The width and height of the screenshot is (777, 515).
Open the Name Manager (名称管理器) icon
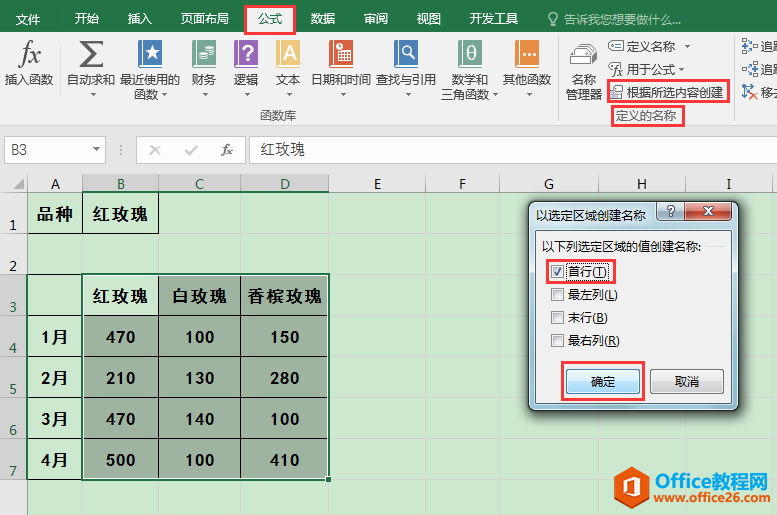[x=583, y=56]
